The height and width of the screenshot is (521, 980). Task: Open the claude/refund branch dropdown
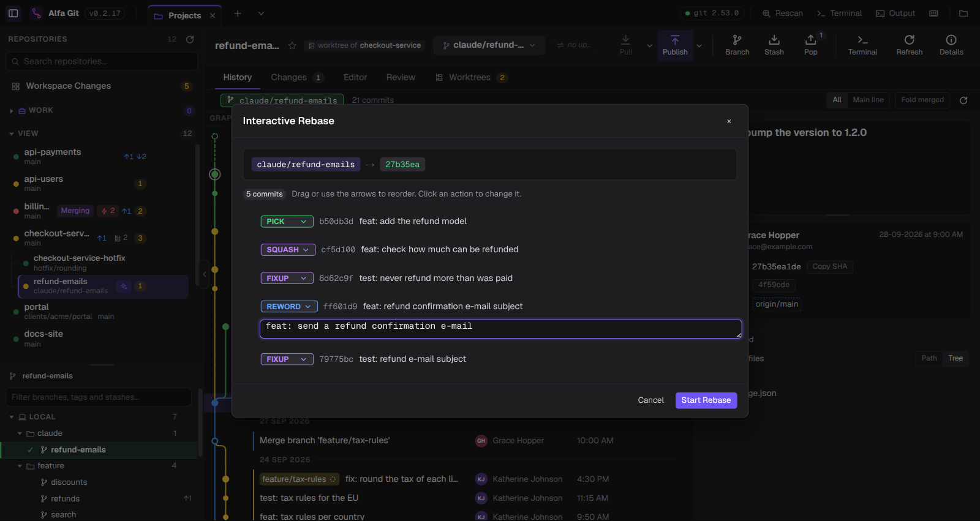[489, 45]
